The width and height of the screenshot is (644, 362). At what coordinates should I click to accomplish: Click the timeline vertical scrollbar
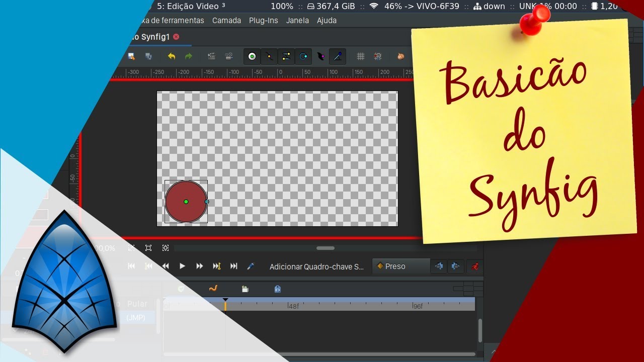pos(480,330)
